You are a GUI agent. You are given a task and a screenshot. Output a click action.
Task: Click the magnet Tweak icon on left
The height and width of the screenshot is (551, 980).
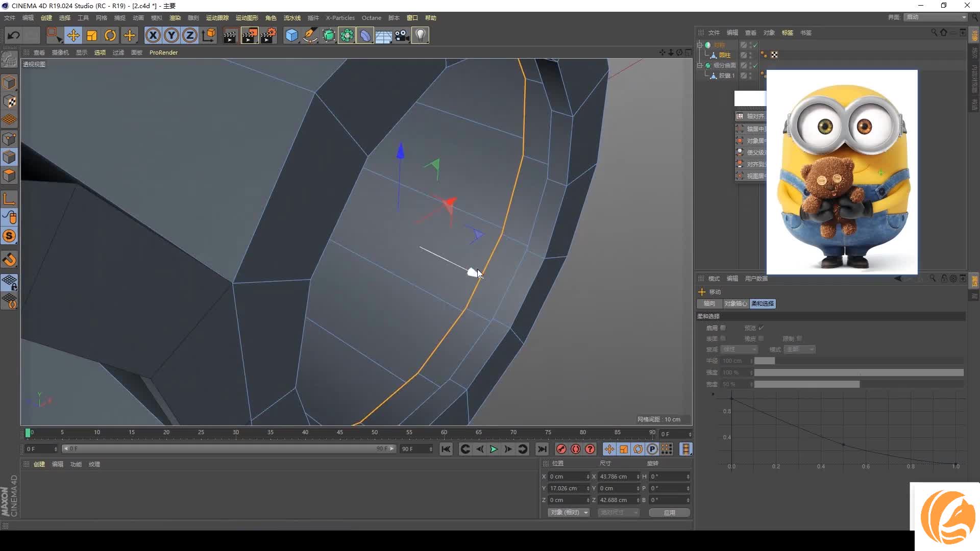pos(9,260)
